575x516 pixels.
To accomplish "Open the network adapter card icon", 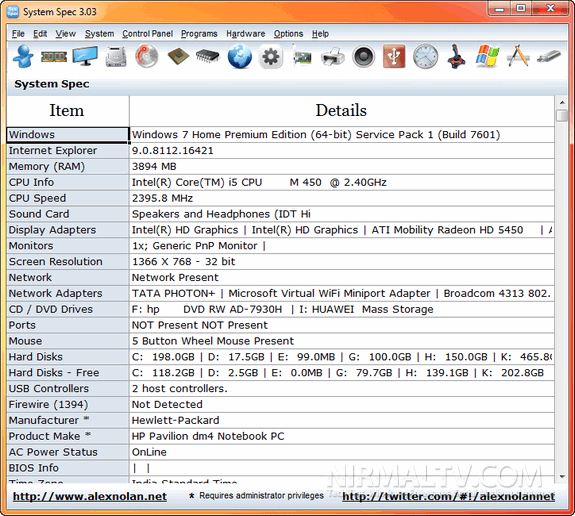I will pyautogui.click(x=302, y=56).
